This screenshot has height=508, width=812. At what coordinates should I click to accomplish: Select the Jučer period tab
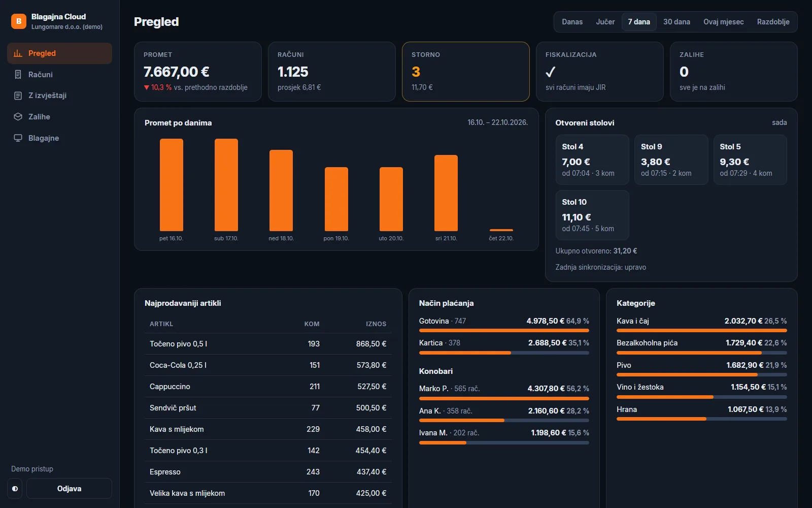click(605, 22)
